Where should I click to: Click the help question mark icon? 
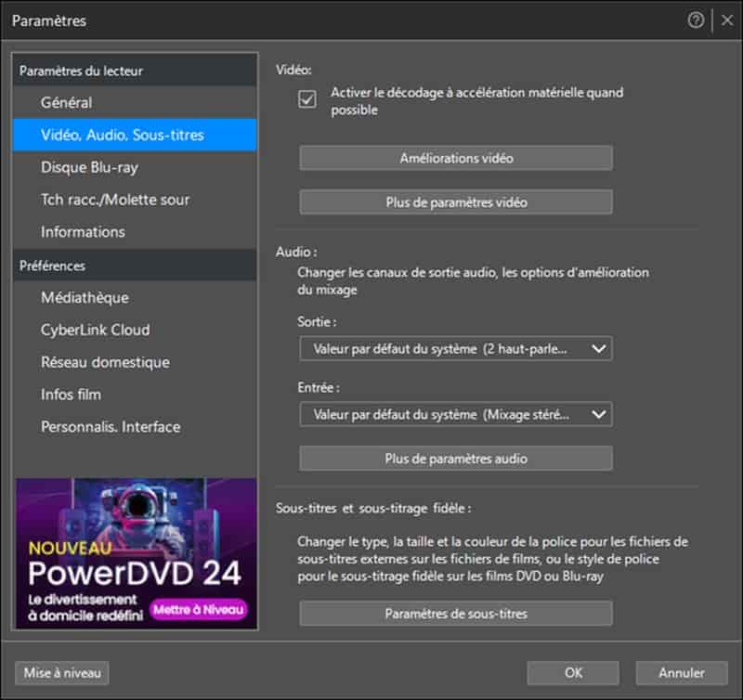coord(696,20)
